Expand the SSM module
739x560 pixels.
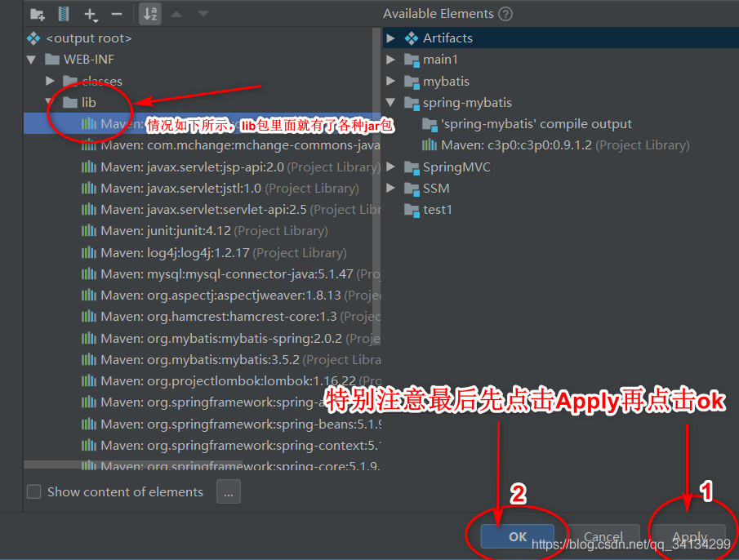(x=390, y=188)
